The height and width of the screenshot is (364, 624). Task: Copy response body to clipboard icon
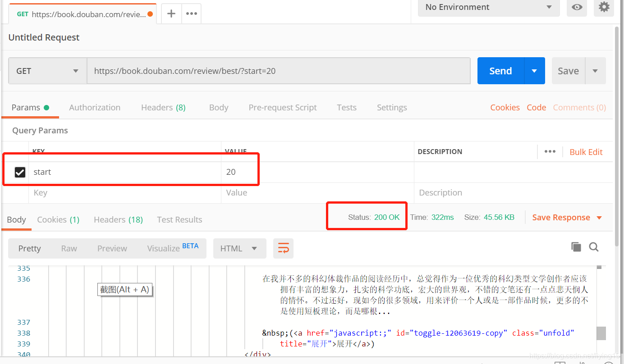pos(576,246)
